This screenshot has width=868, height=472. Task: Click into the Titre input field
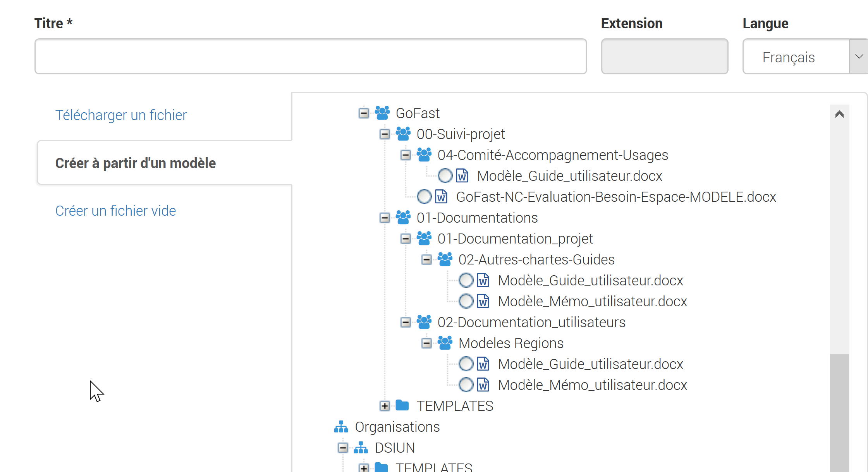point(310,57)
